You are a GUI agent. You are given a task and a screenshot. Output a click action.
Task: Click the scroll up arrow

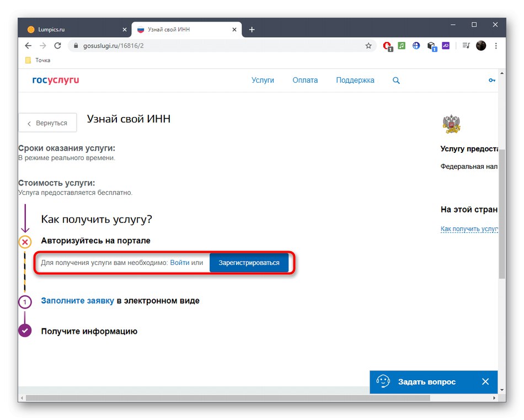(502, 73)
